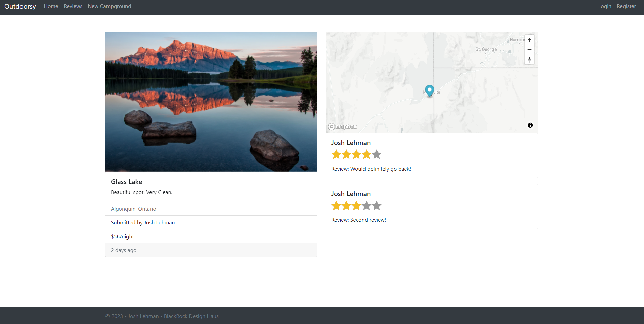This screenshot has height=324, width=644.
Task: Open the Register page
Action: (626, 6)
